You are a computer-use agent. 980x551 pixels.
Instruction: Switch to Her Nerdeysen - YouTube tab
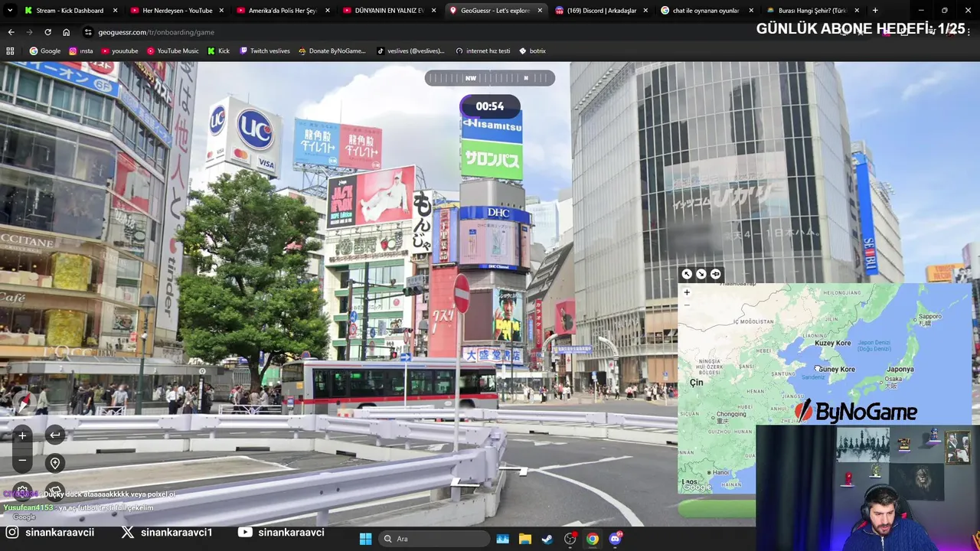(178, 11)
